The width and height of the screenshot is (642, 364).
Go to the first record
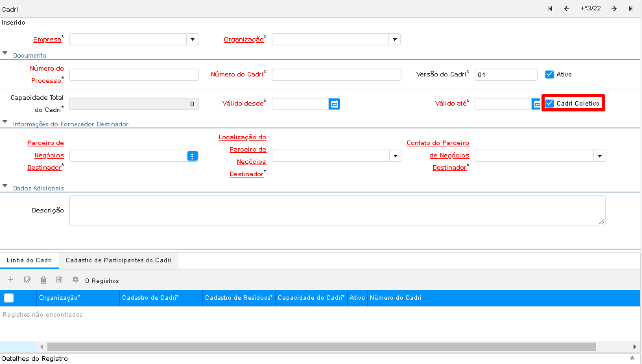tap(551, 8)
